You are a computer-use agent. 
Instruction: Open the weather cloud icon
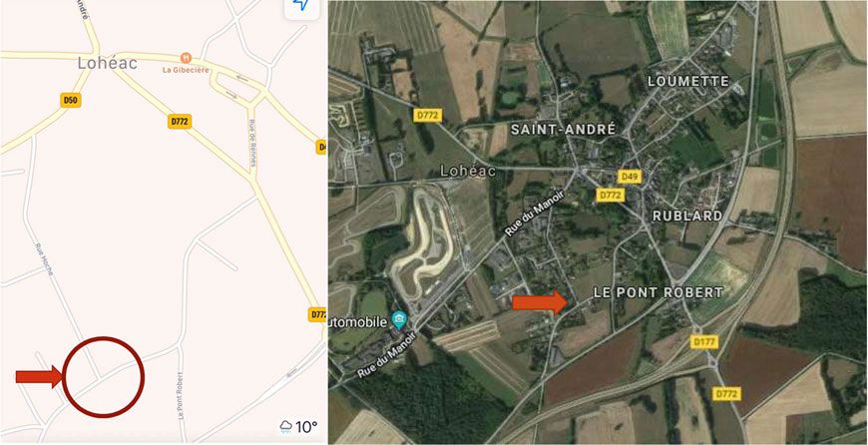(x=285, y=427)
